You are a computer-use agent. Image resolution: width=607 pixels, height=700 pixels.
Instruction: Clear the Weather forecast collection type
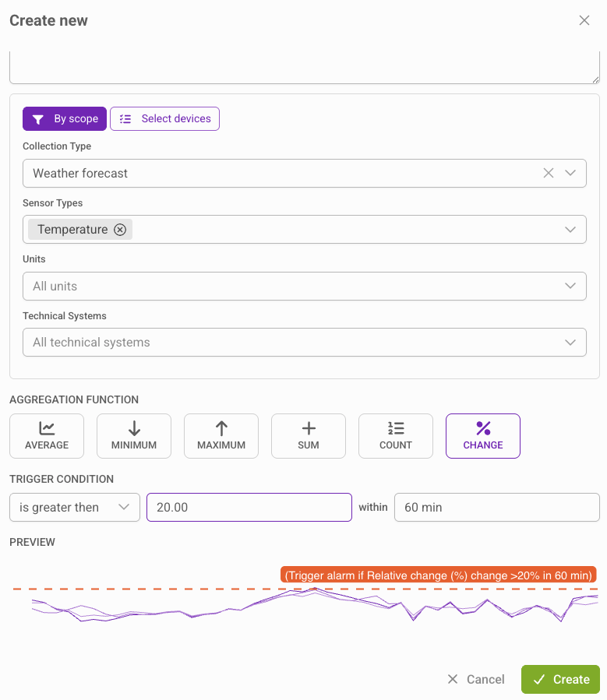548,173
